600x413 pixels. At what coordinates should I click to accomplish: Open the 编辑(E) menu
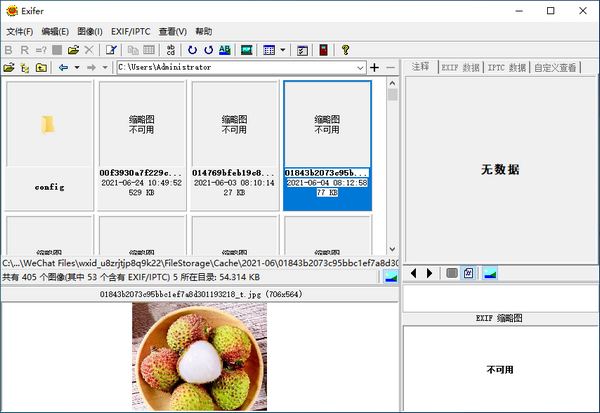tap(55, 31)
